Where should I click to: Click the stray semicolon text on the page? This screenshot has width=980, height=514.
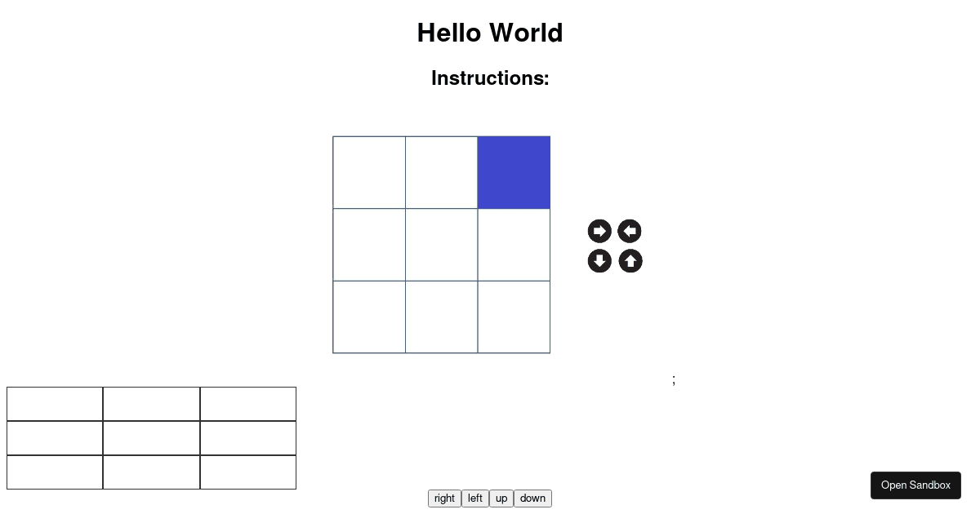tap(674, 379)
